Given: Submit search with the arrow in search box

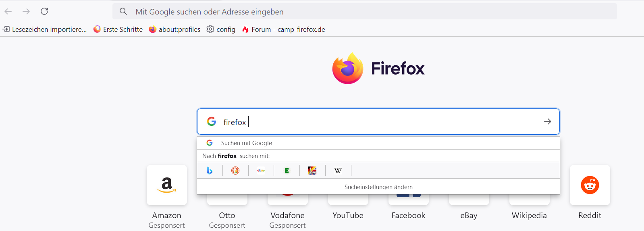Looking at the screenshot, I should point(547,121).
